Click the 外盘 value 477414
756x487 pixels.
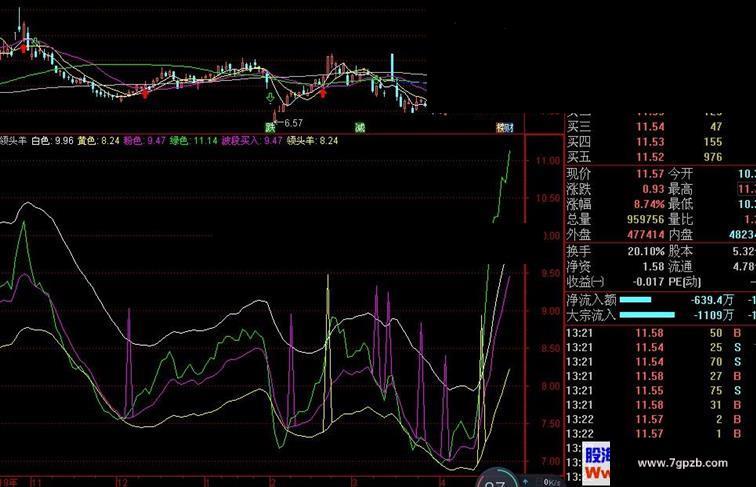(646, 235)
